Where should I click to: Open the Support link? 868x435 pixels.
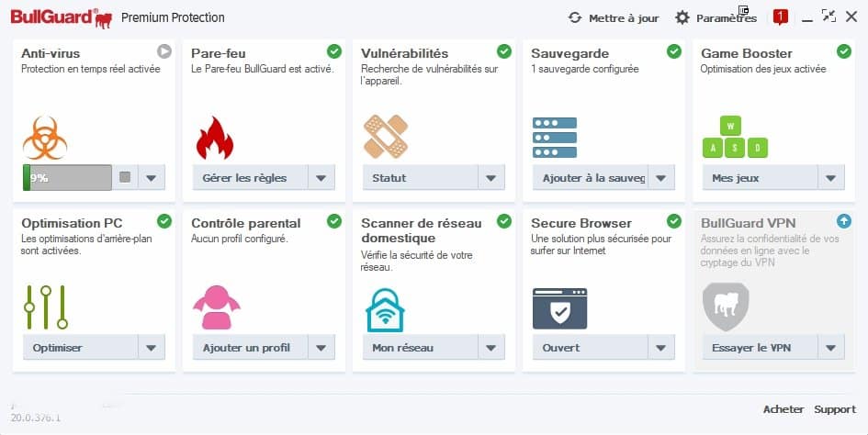tap(835, 409)
